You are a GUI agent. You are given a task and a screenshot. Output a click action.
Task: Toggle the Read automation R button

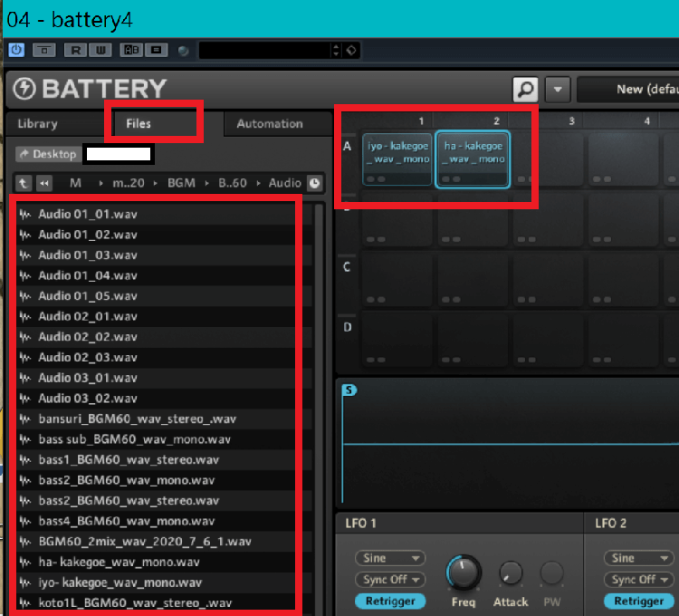(75, 50)
